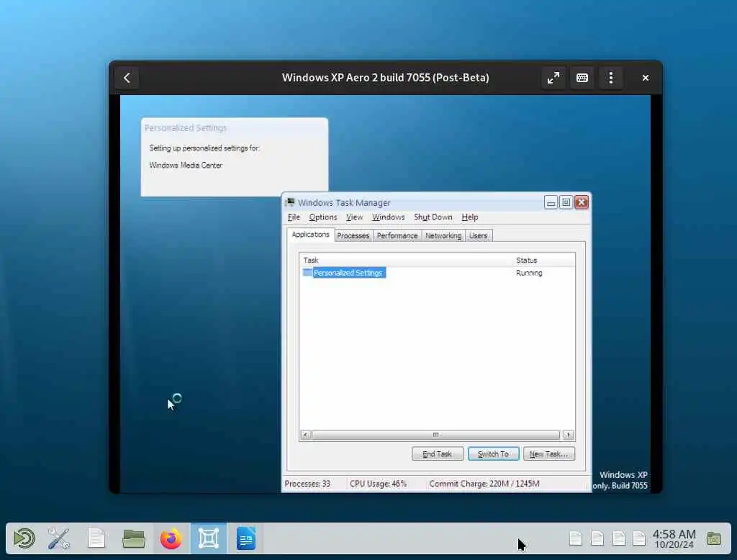Image resolution: width=737 pixels, height=560 pixels.
Task: Click the horizontal scrollbar thumb
Action: coord(435,435)
